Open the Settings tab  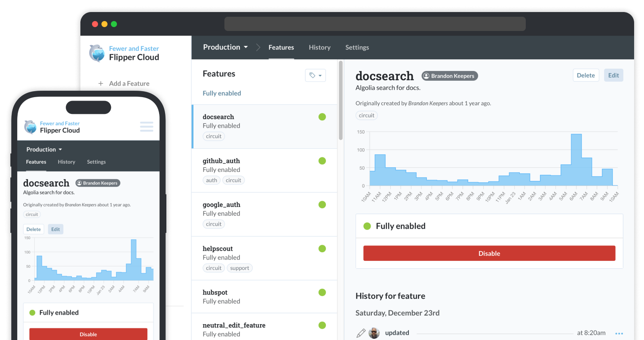pos(357,47)
